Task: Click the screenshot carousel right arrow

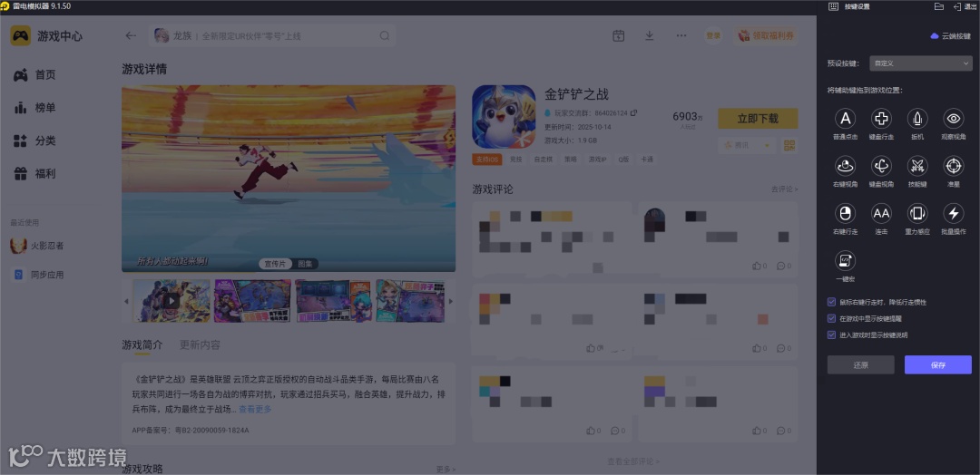Action: point(451,301)
